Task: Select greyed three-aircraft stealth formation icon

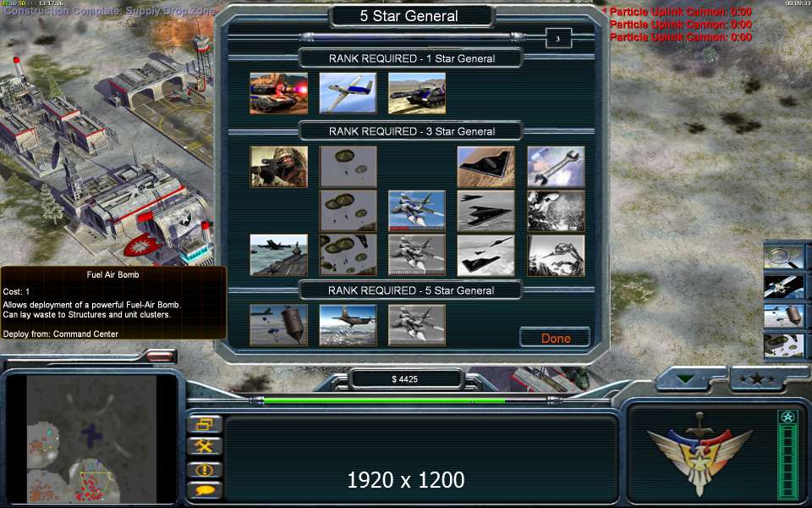Action: (x=486, y=255)
